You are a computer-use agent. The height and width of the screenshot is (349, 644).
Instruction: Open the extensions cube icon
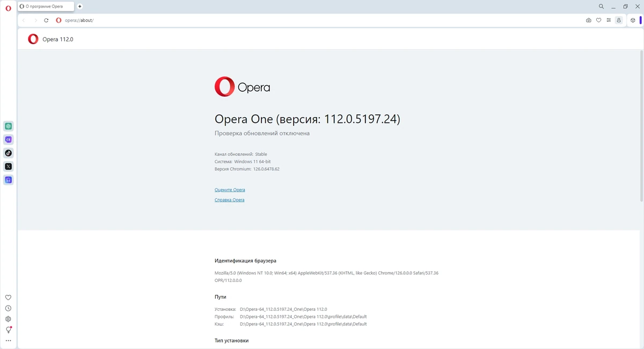(633, 20)
